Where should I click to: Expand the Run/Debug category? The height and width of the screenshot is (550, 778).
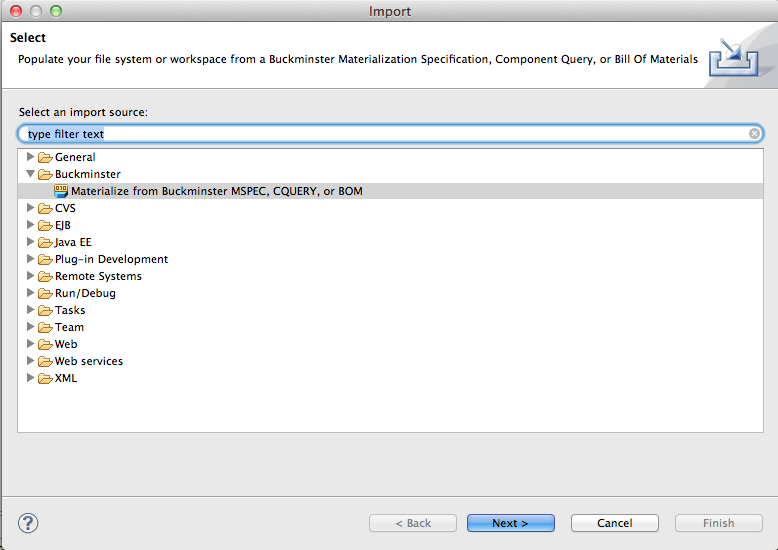pyautogui.click(x=30, y=293)
